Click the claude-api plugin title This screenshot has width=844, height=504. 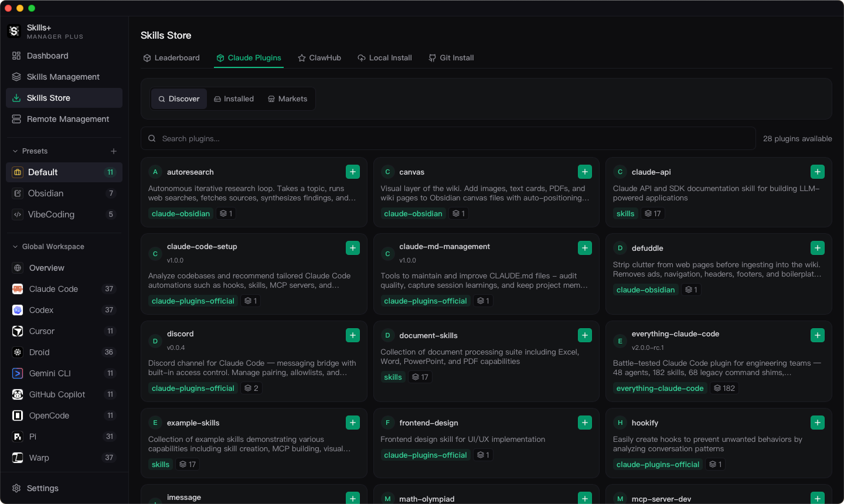pos(651,172)
